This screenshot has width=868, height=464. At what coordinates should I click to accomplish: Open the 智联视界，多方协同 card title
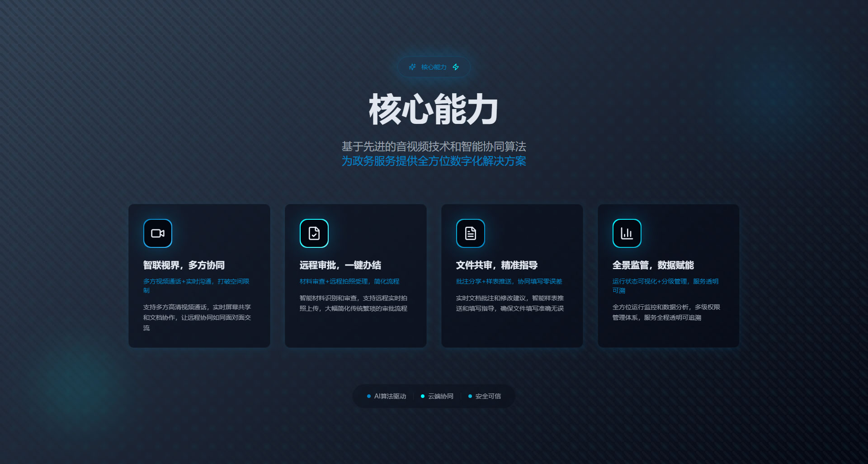point(184,265)
